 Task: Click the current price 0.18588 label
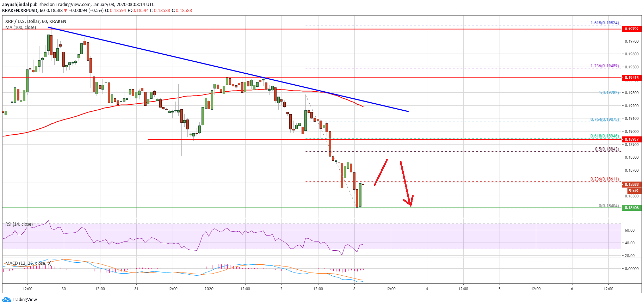(632, 184)
